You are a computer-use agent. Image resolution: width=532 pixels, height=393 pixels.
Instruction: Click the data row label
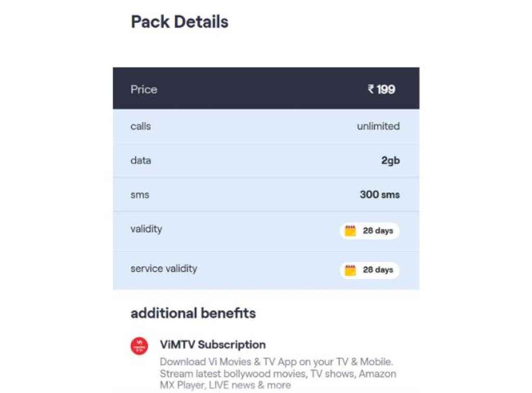[x=141, y=161]
